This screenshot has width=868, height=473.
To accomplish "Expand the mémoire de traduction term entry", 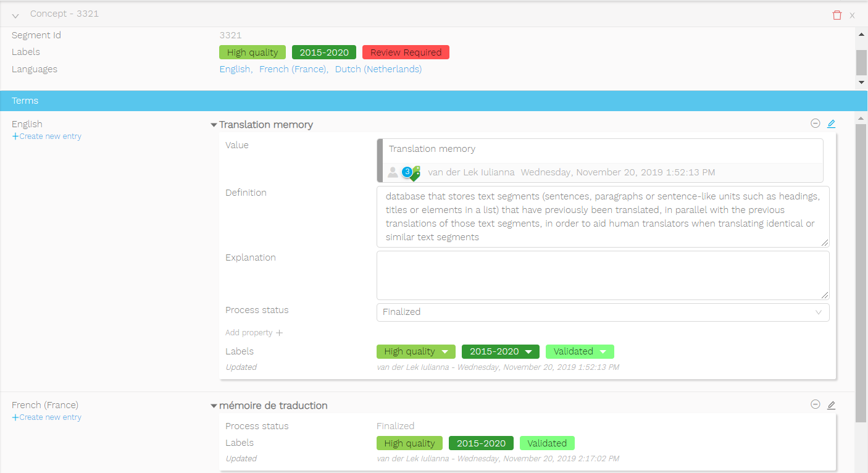I will (x=214, y=406).
